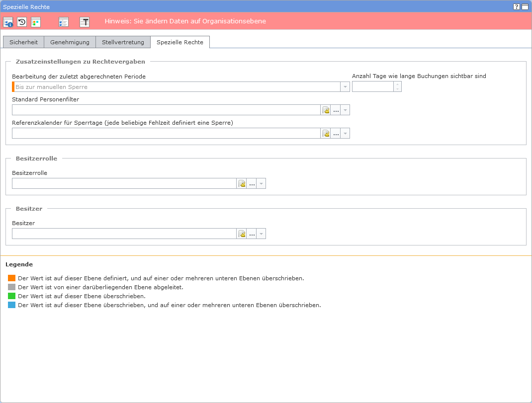
Task: Open the history clock icon
Action: pyautogui.click(x=22, y=22)
